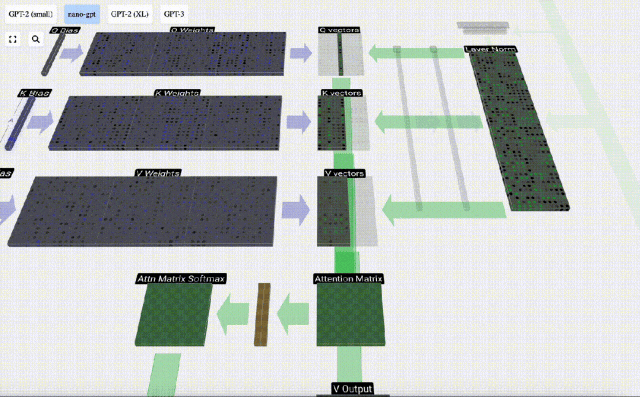Click the V Output label

352,389
